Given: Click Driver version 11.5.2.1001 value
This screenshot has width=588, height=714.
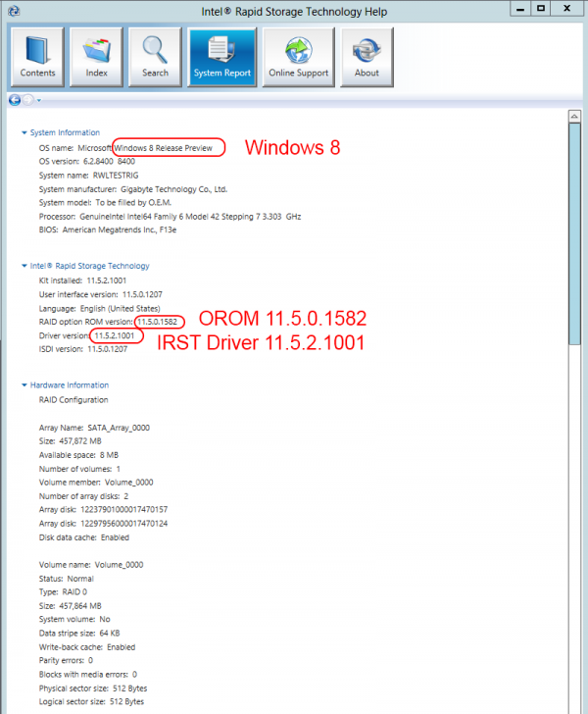Looking at the screenshot, I should pyautogui.click(x=115, y=336).
